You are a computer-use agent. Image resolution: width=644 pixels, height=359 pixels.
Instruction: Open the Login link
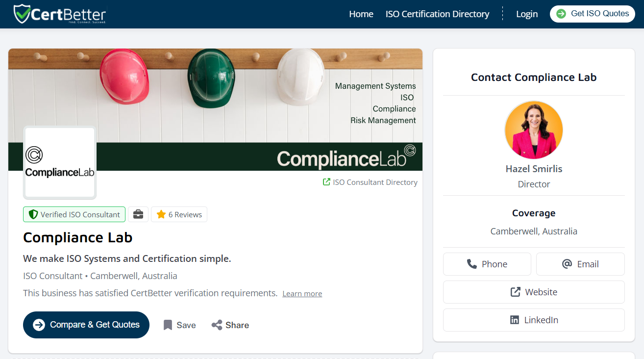click(527, 14)
